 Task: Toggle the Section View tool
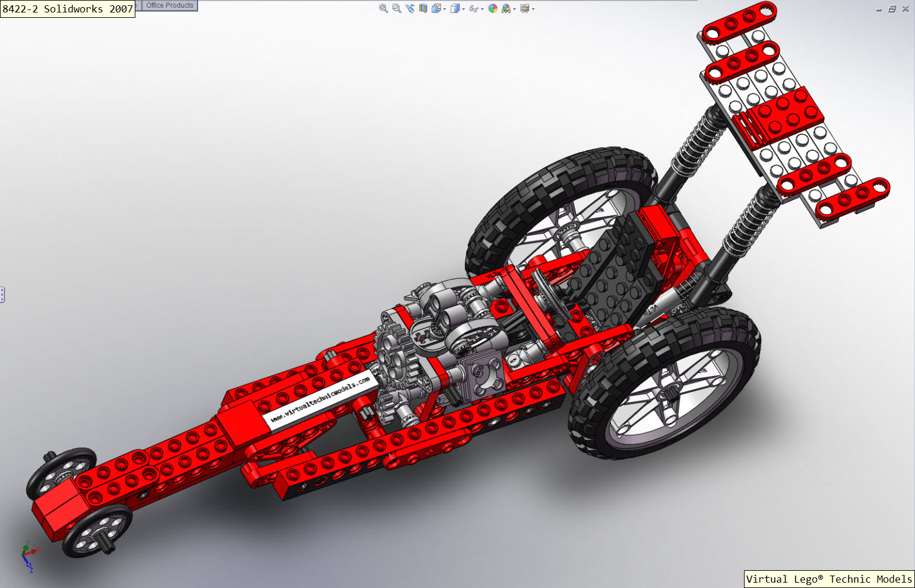pos(423,8)
